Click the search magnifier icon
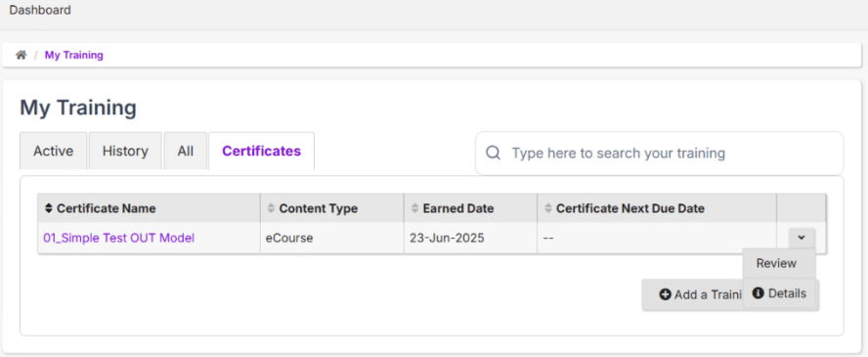The image size is (868, 357). click(x=494, y=153)
